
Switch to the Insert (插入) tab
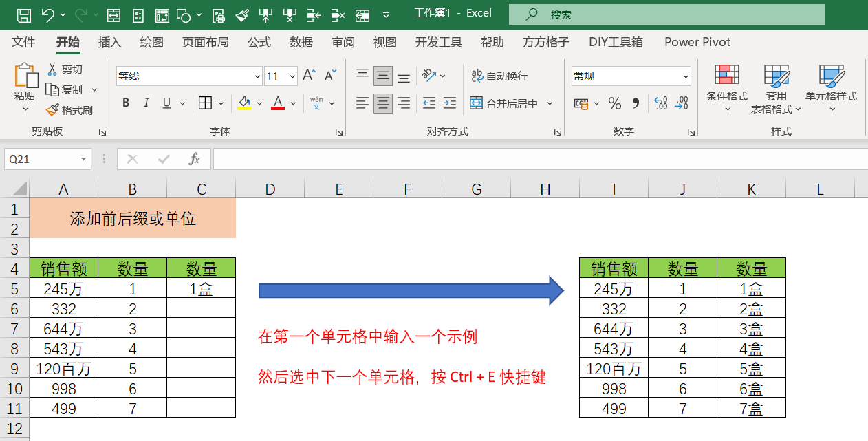(109, 42)
